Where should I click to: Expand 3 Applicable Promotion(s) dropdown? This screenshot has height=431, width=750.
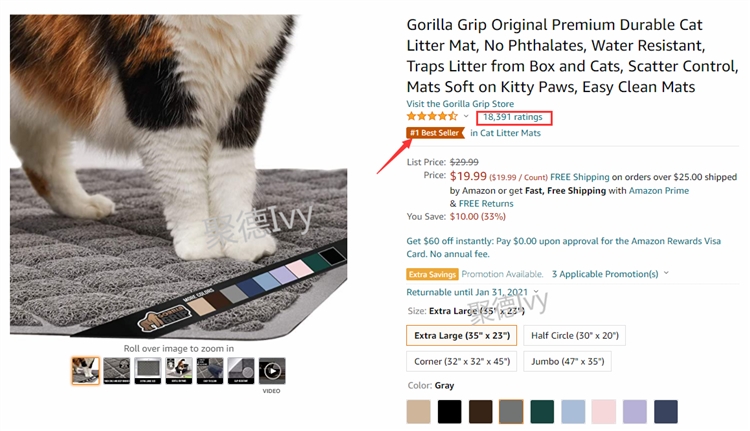[x=610, y=274]
